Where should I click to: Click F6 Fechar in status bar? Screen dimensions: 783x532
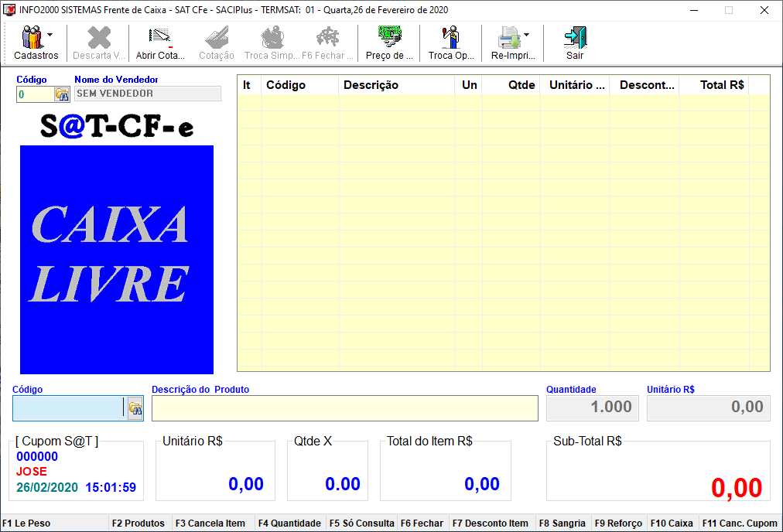[x=422, y=523]
